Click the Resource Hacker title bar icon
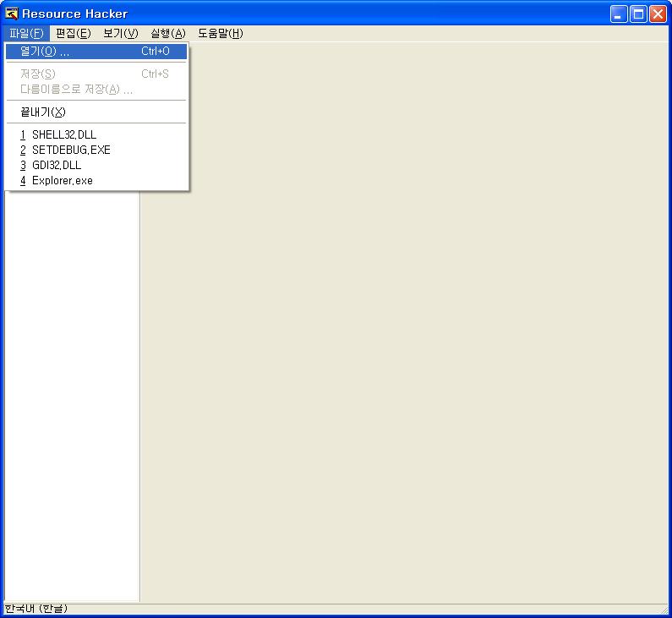 [12, 13]
